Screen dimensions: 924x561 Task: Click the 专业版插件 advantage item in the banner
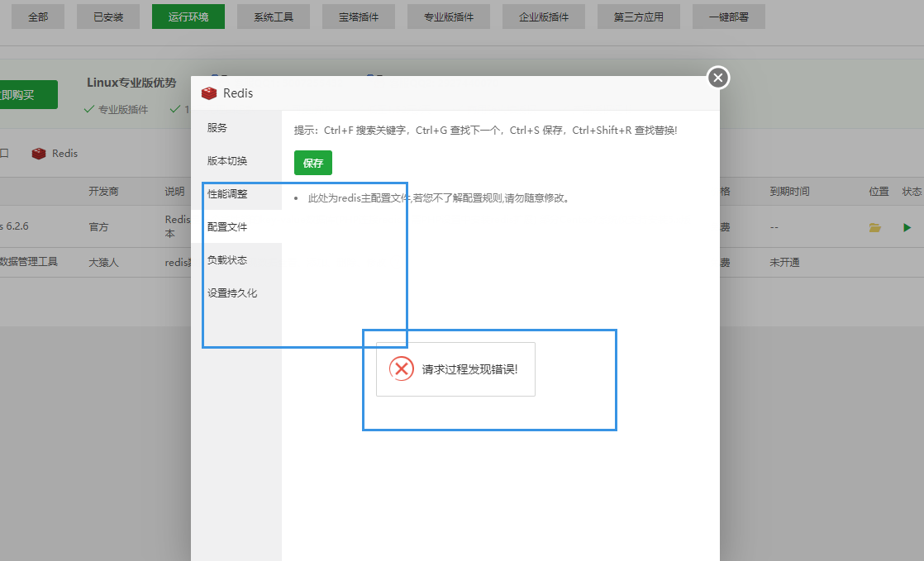point(116,110)
